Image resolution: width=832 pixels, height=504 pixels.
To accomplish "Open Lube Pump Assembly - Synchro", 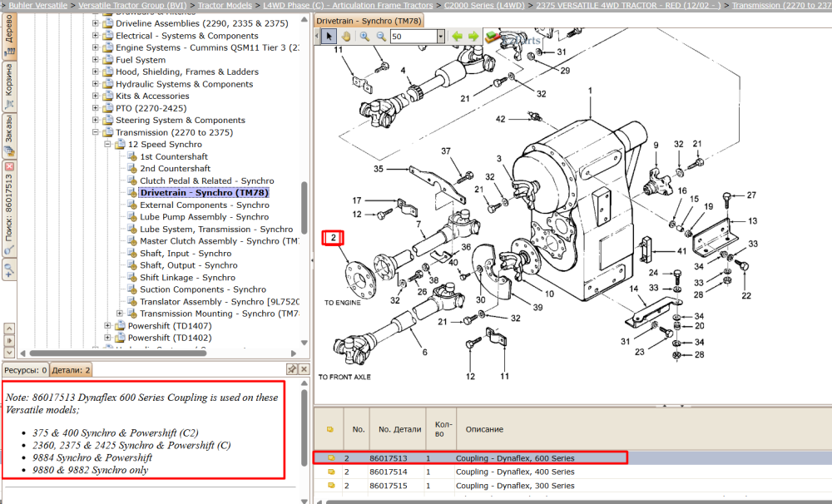I will (x=205, y=216).
